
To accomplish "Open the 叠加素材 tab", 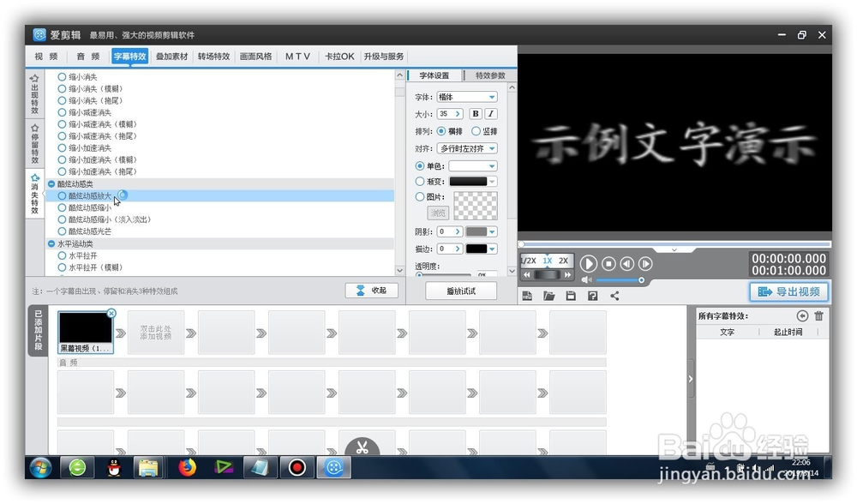I will pos(171,57).
